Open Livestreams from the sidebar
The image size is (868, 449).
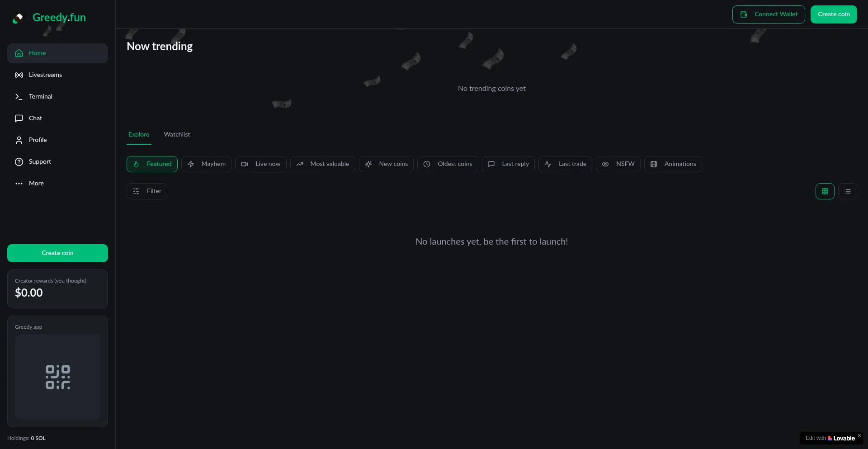click(x=45, y=75)
